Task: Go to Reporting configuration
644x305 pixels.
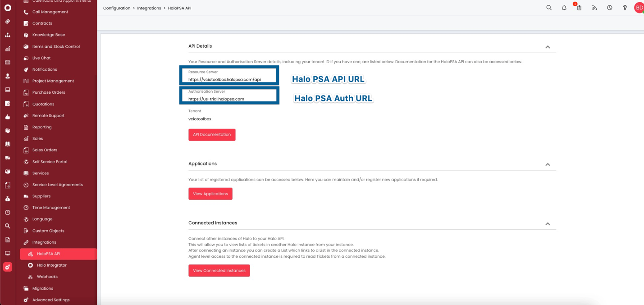Action: coord(42,127)
